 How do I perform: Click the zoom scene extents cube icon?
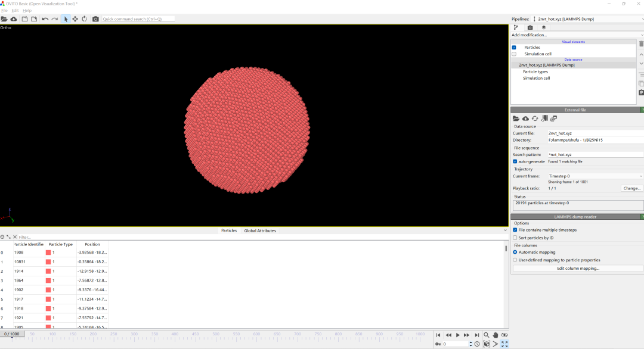pos(487,344)
